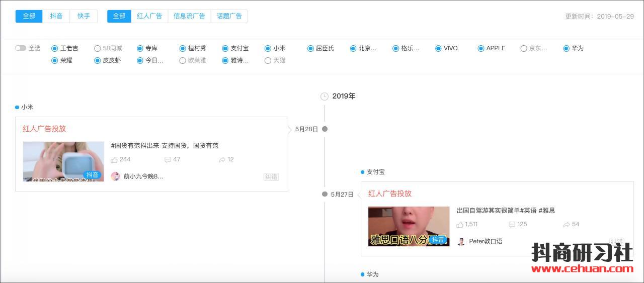Image resolution: width=644 pixels, height=283 pixels.
Task: Open 红人广告投放 heading in 小米 card
Action: (x=44, y=129)
